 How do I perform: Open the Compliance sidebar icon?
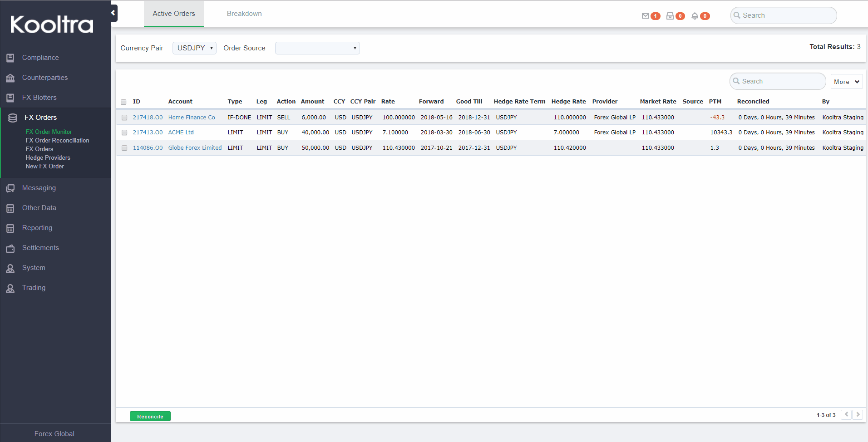10,58
